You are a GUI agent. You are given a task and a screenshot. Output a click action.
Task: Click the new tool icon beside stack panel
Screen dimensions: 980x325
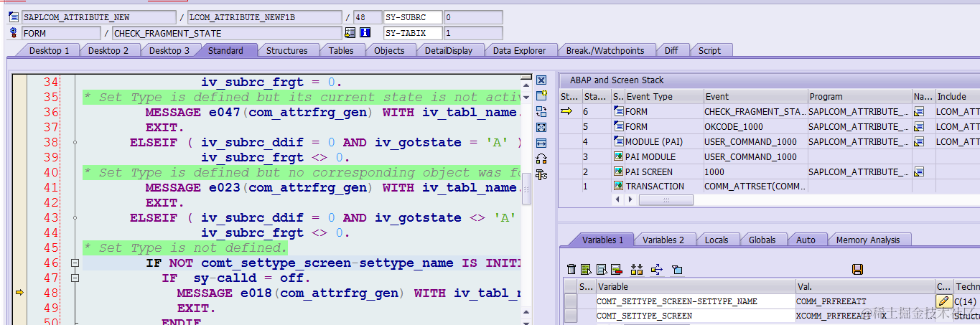click(x=541, y=95)
